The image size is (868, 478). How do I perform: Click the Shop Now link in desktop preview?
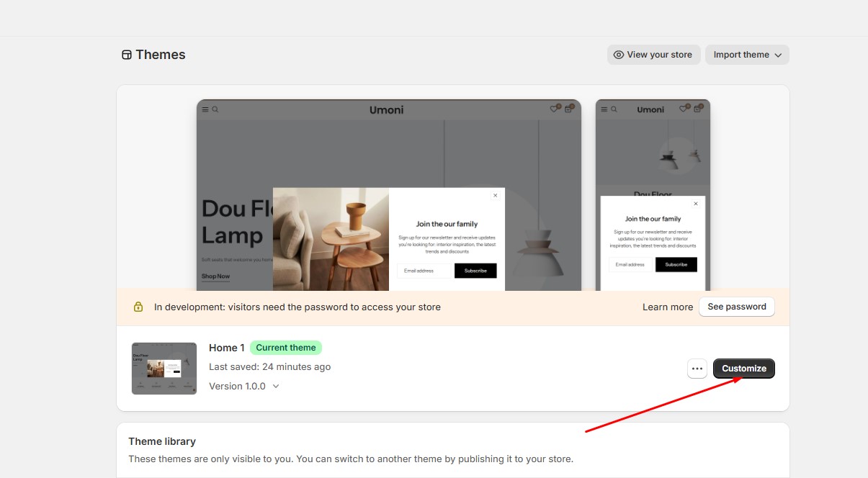click(x=215, y=276)
